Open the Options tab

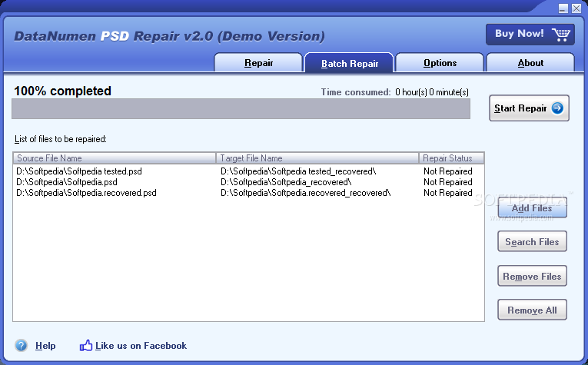[440, 62]
